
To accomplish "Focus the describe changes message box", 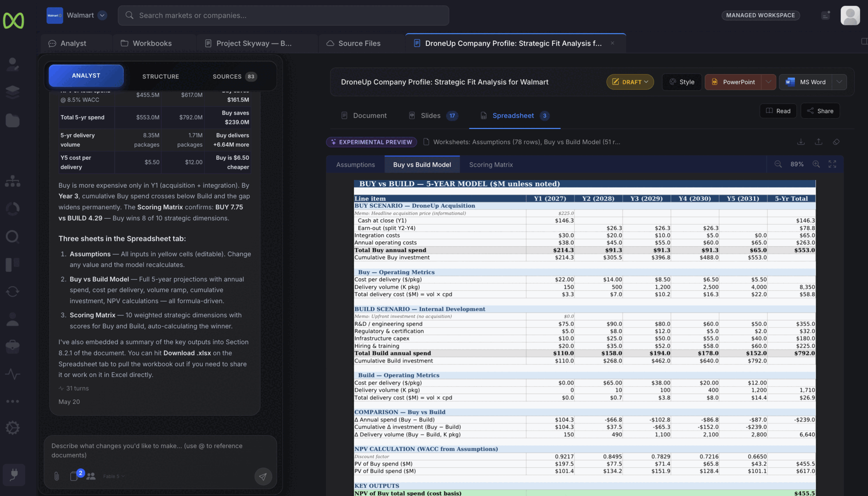I will [160, 450].
